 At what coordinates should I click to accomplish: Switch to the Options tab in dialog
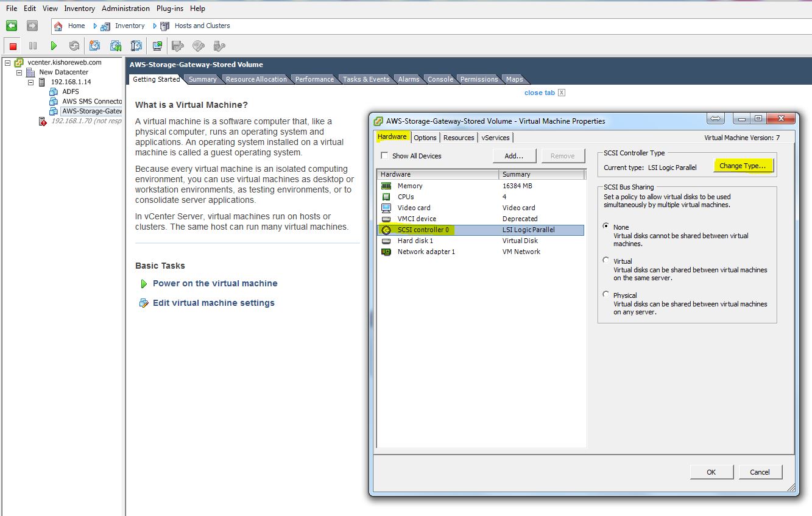tap(425, 138)
